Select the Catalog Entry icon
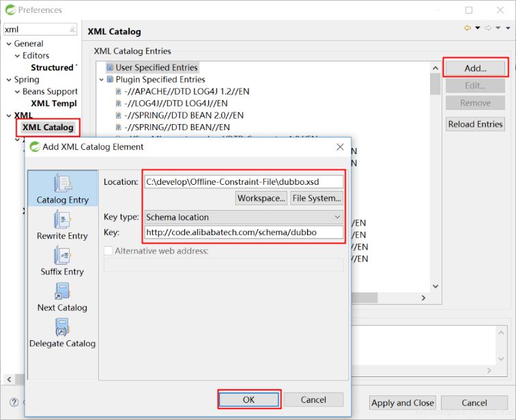 [63, 183]
